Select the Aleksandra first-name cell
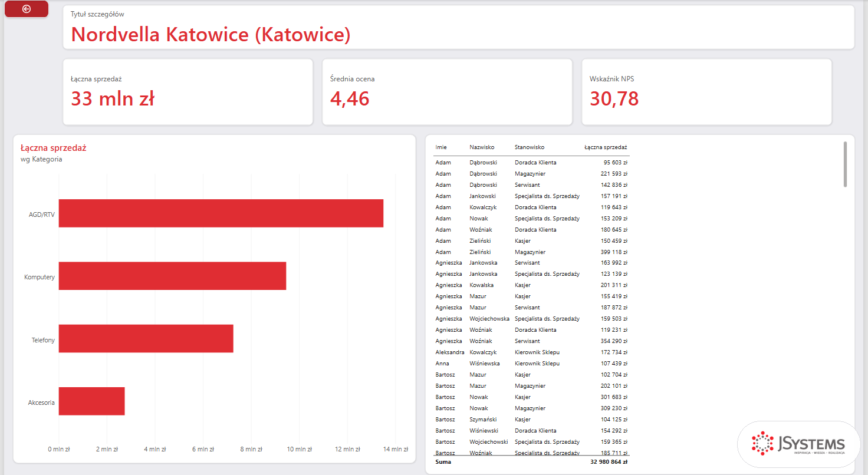The width and height of the screenshot is (868, 475). pyautogui.click(x=450, y=352)
